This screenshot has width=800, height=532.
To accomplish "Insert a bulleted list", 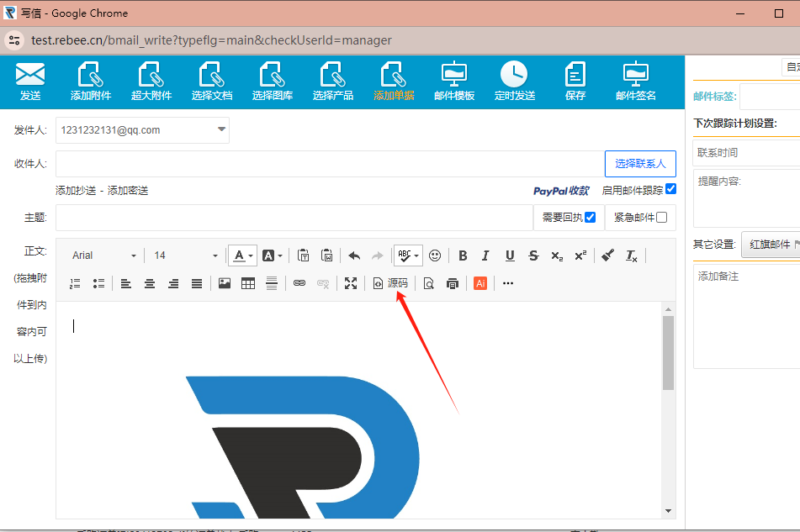I will pyautogui.click(x=98, y=283).
